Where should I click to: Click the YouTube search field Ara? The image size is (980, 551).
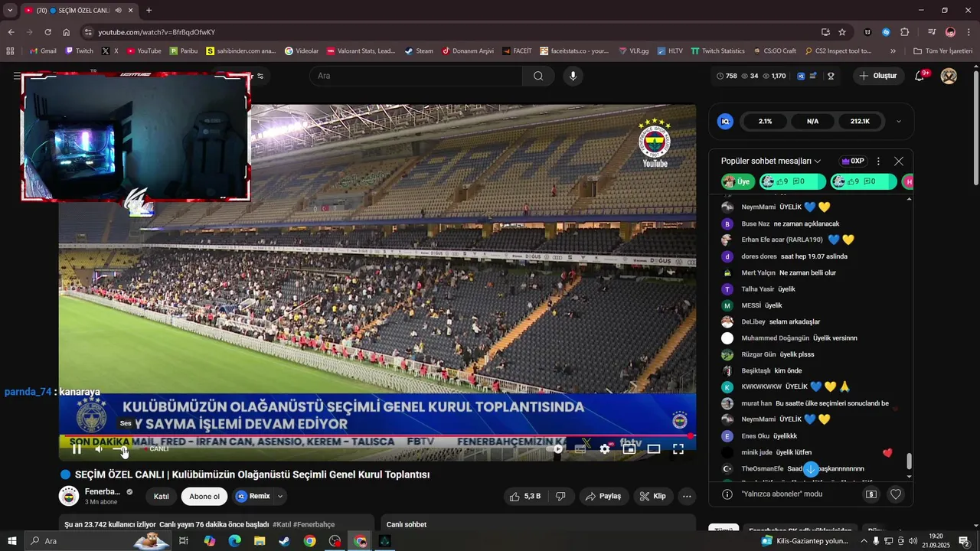(416, 76)
